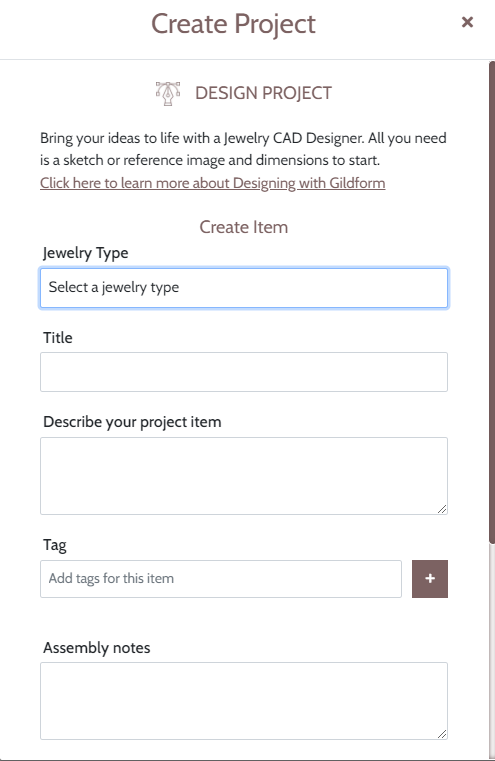Add tag with the plus button
Screen dimensions: 495x761
(x=429, y=579)
